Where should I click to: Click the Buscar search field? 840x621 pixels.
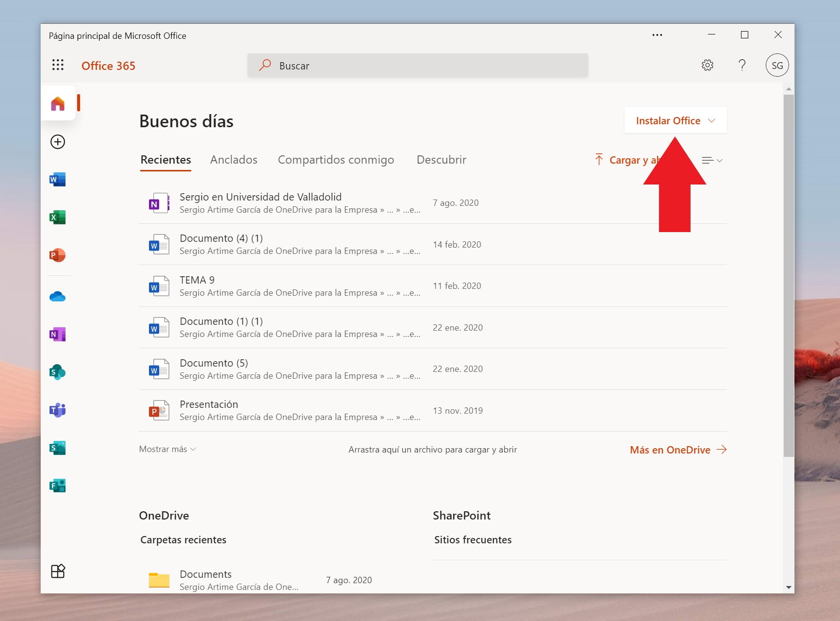tap(417, 65)
